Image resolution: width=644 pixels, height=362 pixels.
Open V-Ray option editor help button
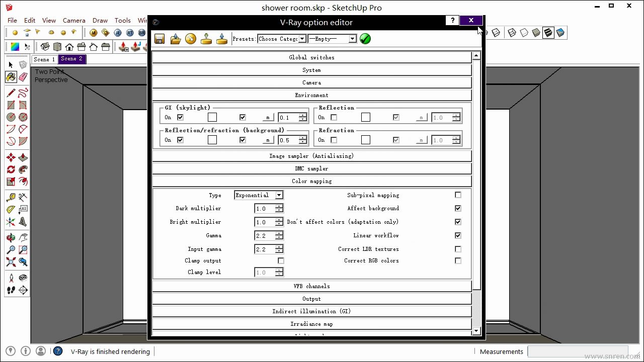click(452, 20)
